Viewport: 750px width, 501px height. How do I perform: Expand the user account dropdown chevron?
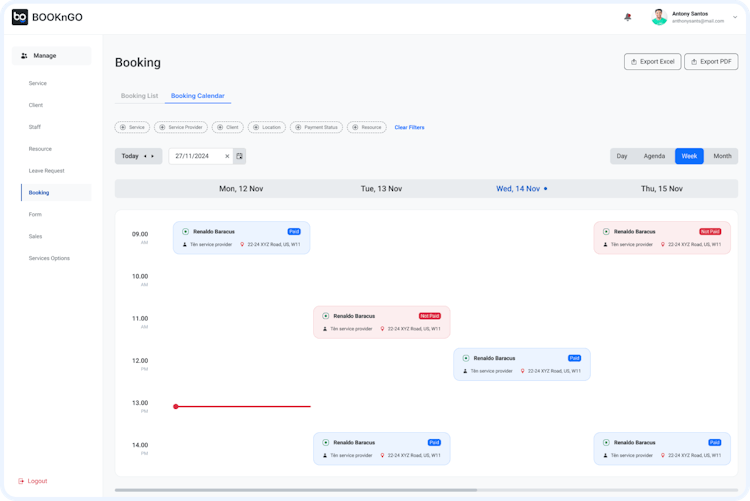pyautogui.click(x=735, y=17)
